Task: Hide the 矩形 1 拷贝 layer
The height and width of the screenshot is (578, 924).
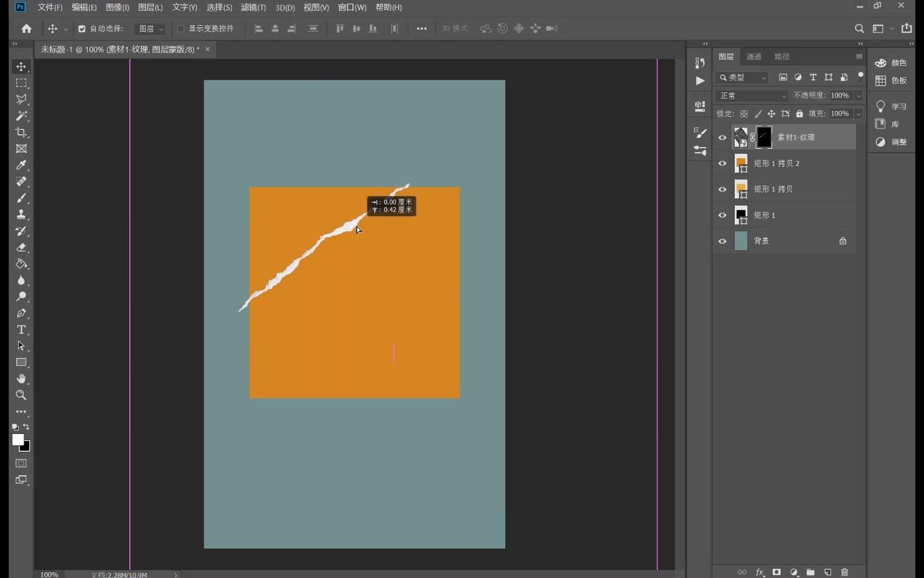Action: 722,189
